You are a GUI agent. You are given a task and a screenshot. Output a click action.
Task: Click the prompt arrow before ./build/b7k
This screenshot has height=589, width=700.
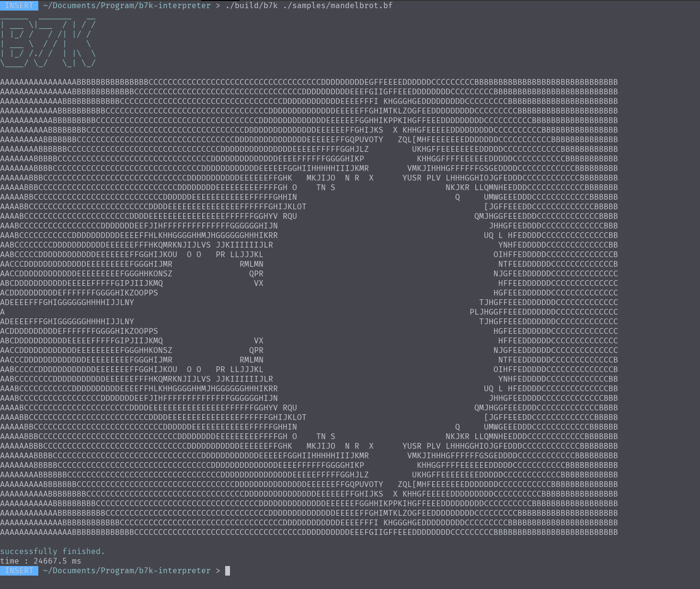[x=218, y=6]
